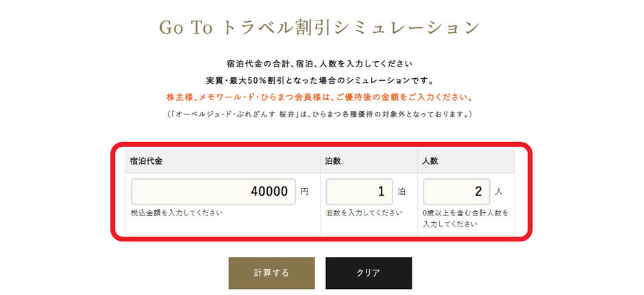Click the 人数 column header
The height and width of the screenshot is (295, 644).
tap(431, 161)
